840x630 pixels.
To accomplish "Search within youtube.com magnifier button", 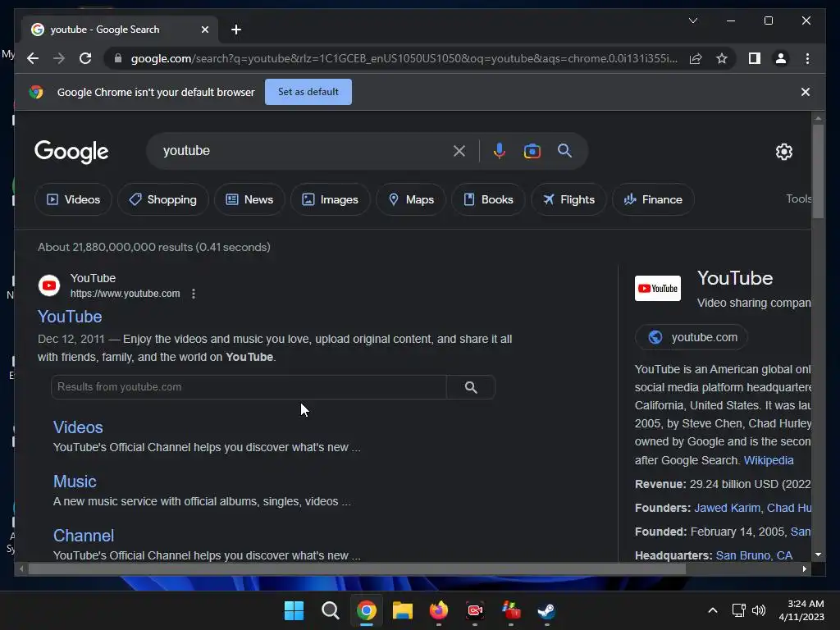I will tap(471, 387).
